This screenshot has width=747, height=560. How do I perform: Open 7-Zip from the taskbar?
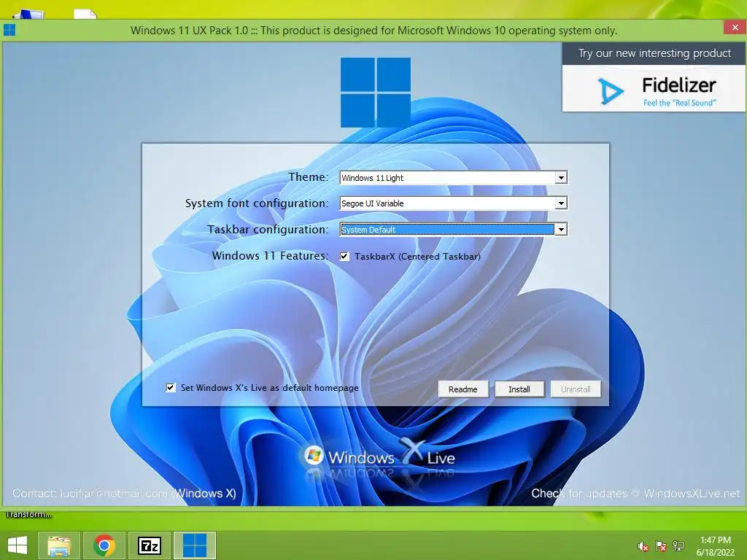pos(150,545)
